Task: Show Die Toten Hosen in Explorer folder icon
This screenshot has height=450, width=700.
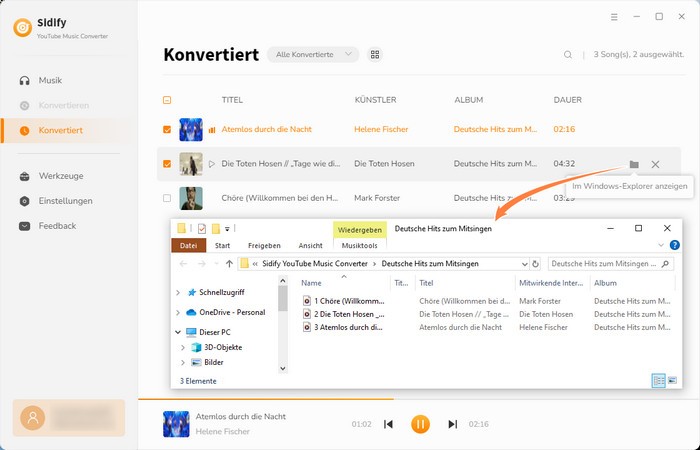Action: coord(634,164)
